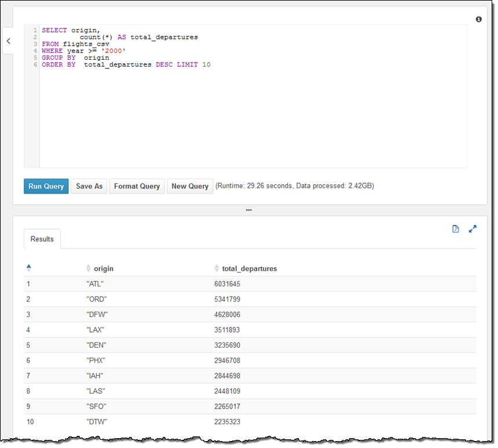Click the "SFO" origin cell
The height and width of the screenshot is (448, 498).
pos(96,406)
